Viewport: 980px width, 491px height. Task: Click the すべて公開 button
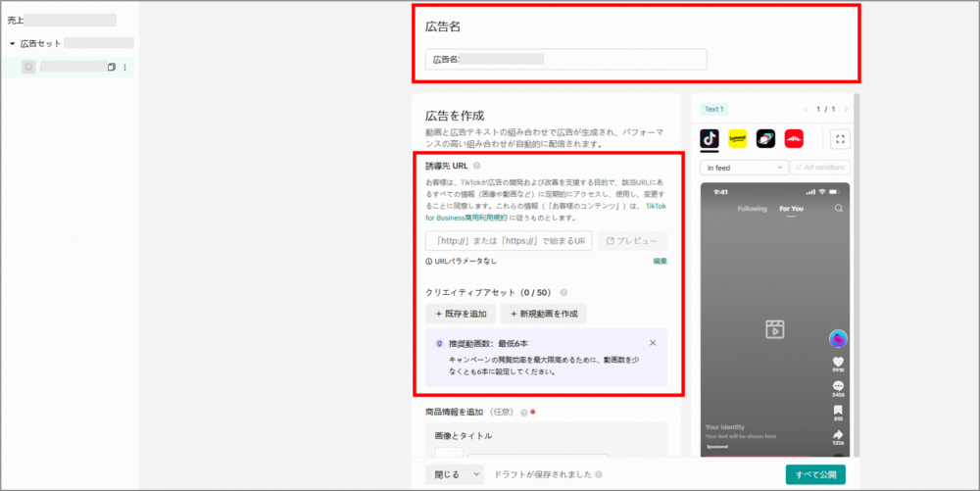814,474
